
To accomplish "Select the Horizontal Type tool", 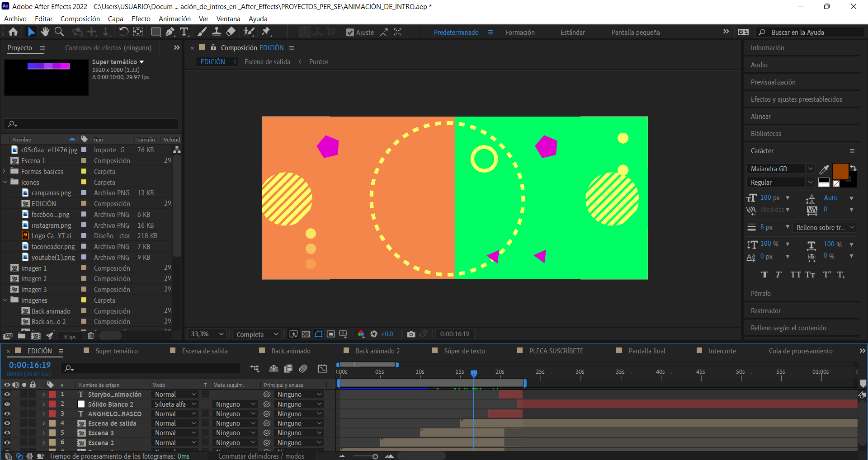I will [x=184, y=32].
